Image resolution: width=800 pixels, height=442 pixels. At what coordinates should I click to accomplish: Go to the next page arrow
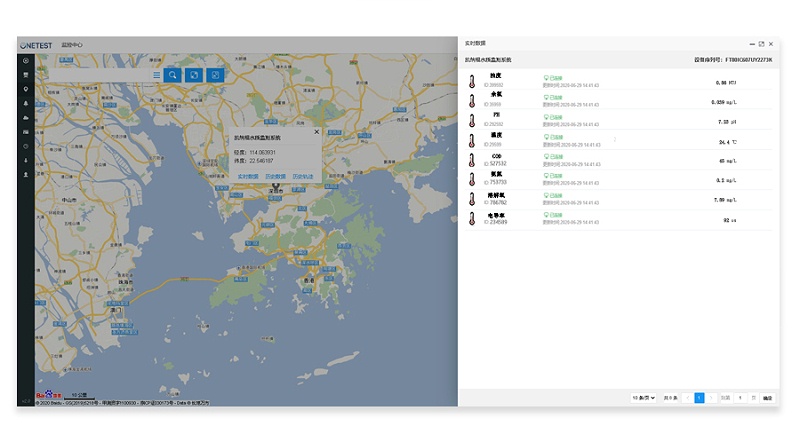(711, 398)
